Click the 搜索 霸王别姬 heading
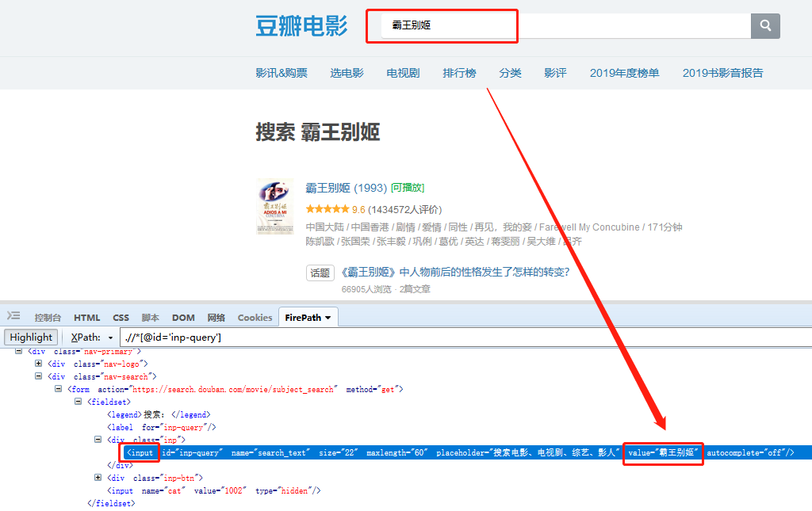This screenshot has height=511, width=812. tap(317, 132)
